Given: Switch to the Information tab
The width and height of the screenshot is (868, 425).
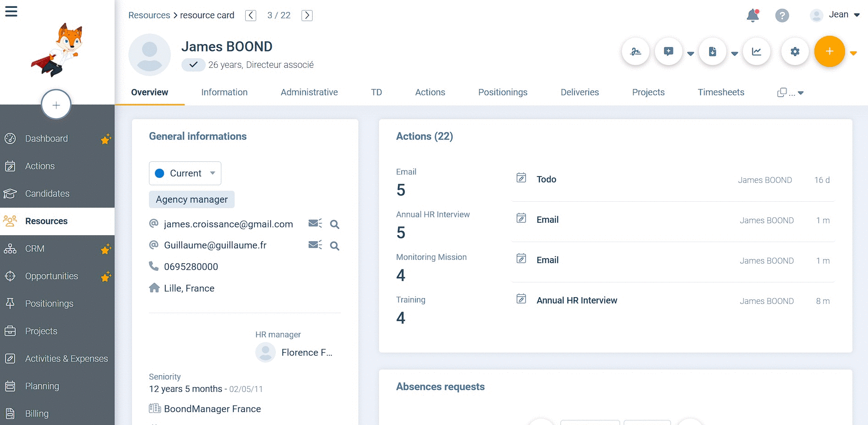Looking at the screenshot, I should coord(224,92).
